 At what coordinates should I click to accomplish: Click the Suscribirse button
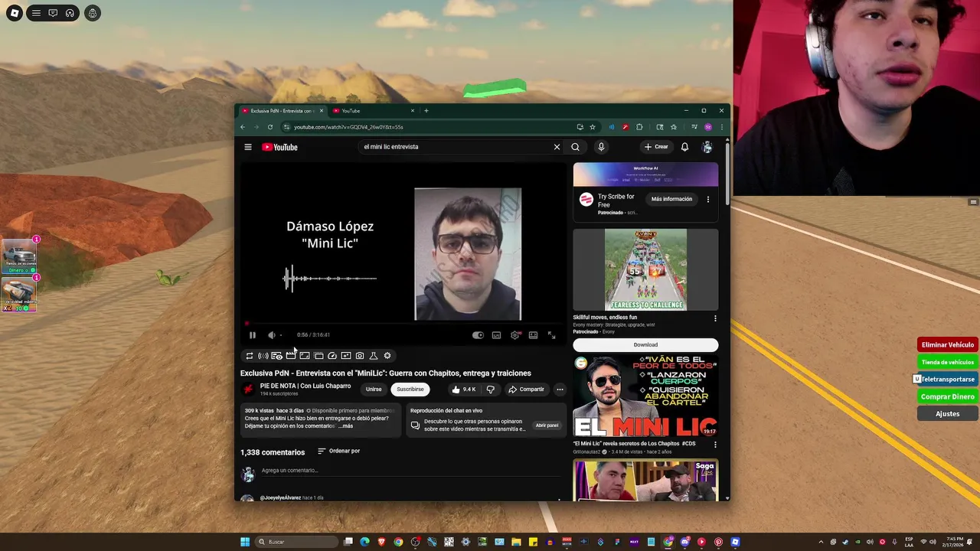coord(410,390)
